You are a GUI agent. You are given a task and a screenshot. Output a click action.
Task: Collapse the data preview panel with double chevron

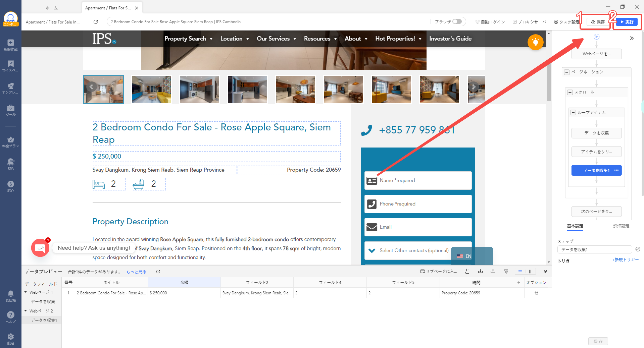point(545,272)
